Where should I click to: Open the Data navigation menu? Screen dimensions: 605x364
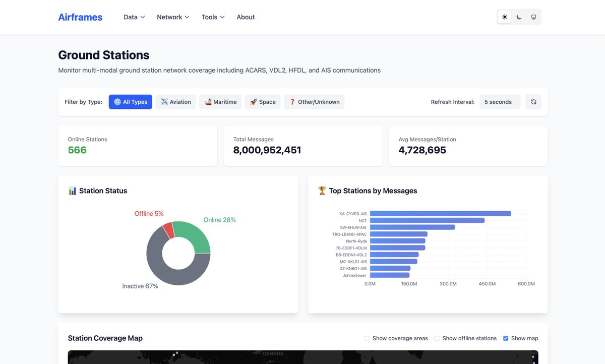(x=134, y=17)
